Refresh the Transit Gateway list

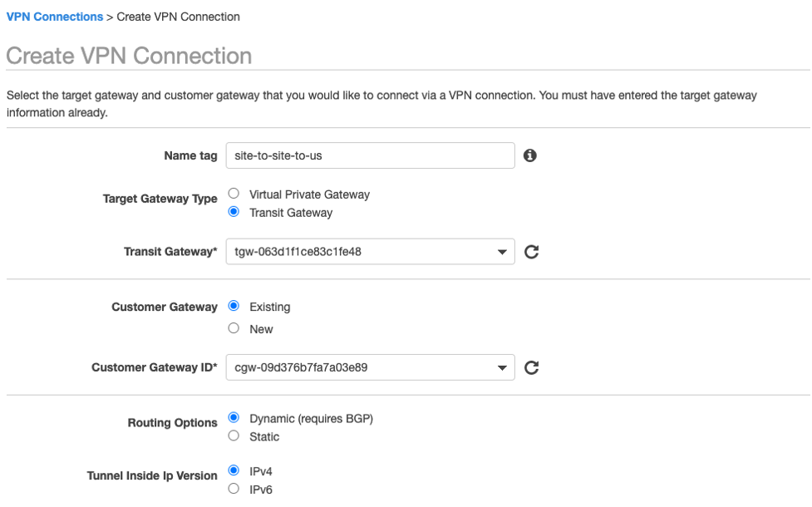pos(532,252)
